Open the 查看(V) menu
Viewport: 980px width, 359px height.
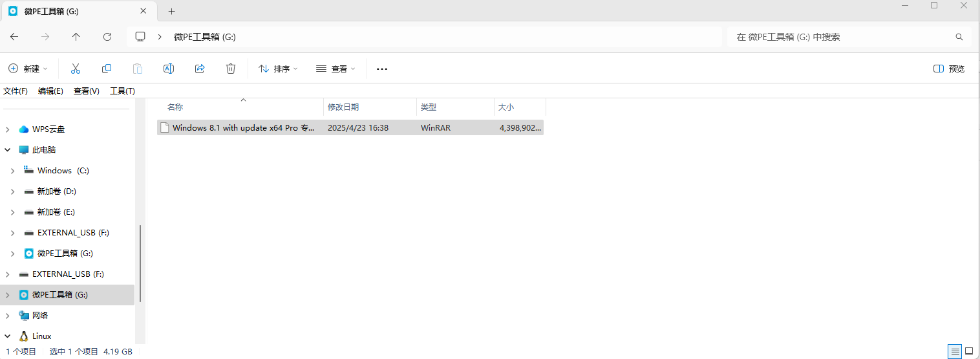coord(87,91)
